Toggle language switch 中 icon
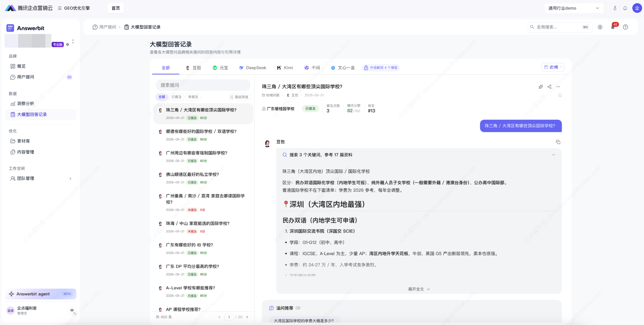 tap(72, 310)
